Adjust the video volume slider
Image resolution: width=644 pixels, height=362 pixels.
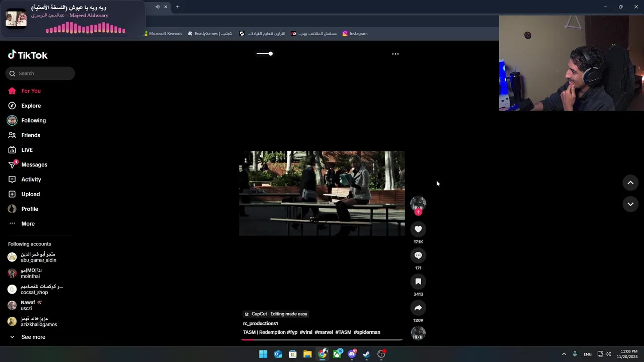(265, 54)
